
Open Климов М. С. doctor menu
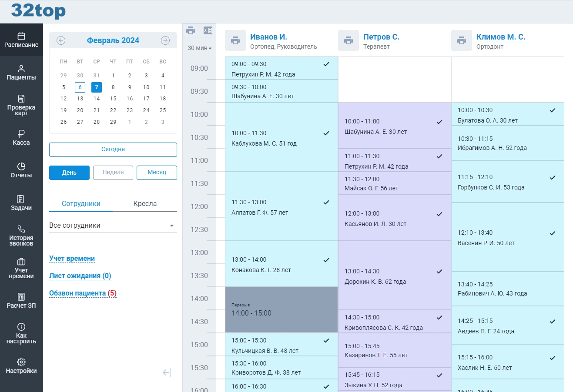click(x=501, y=37)
